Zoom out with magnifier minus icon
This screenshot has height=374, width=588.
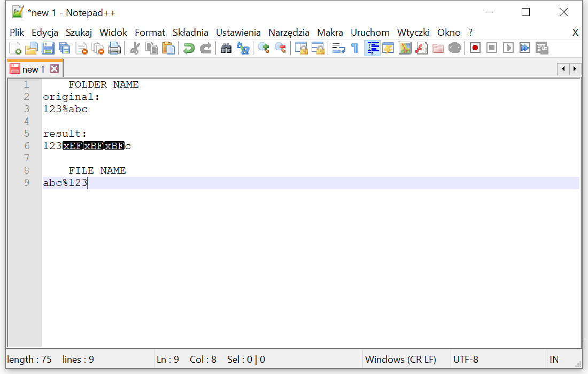[280, 48]
